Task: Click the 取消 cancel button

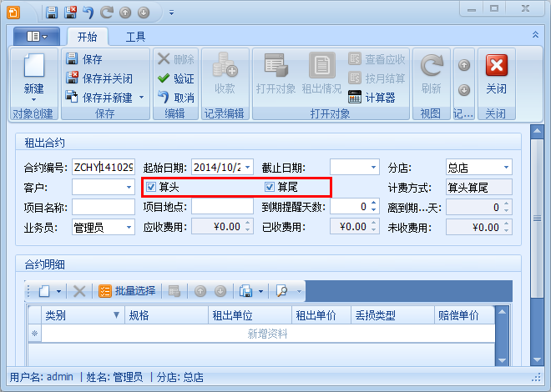Action: 176,98
